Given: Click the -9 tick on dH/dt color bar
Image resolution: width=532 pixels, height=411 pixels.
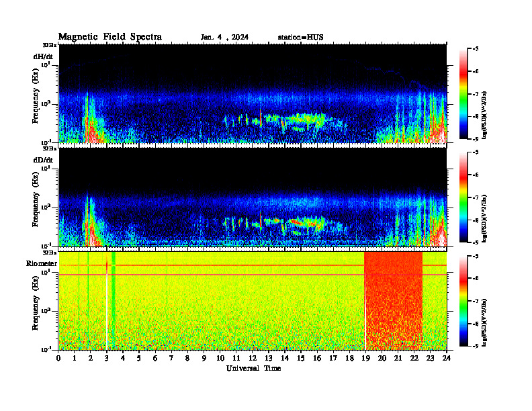Looking at the screenshot, I should [475, 139].
